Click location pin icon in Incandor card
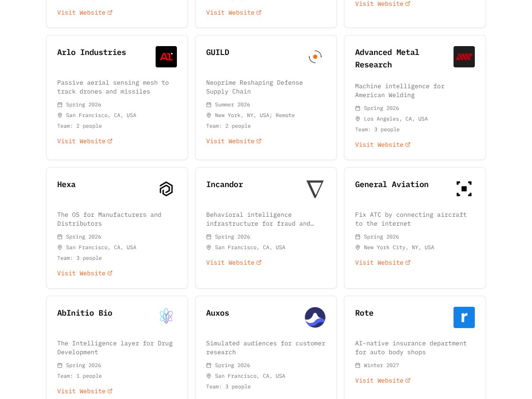532x399 pixels. click(209, 247)
